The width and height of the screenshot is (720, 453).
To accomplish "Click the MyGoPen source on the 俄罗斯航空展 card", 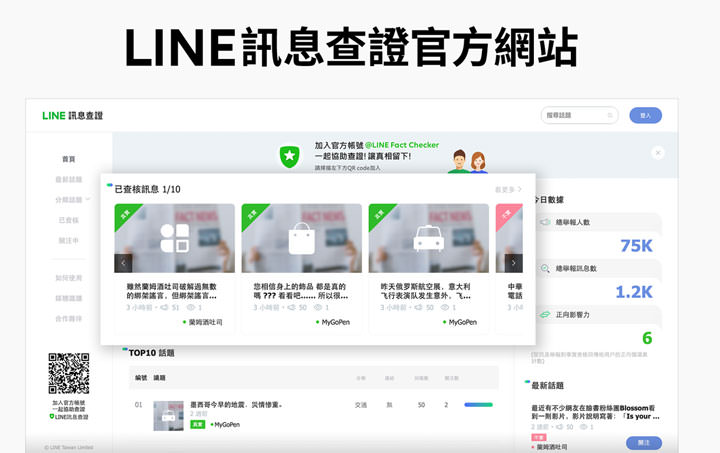I will pyautogui.click(x=460, y=322).
